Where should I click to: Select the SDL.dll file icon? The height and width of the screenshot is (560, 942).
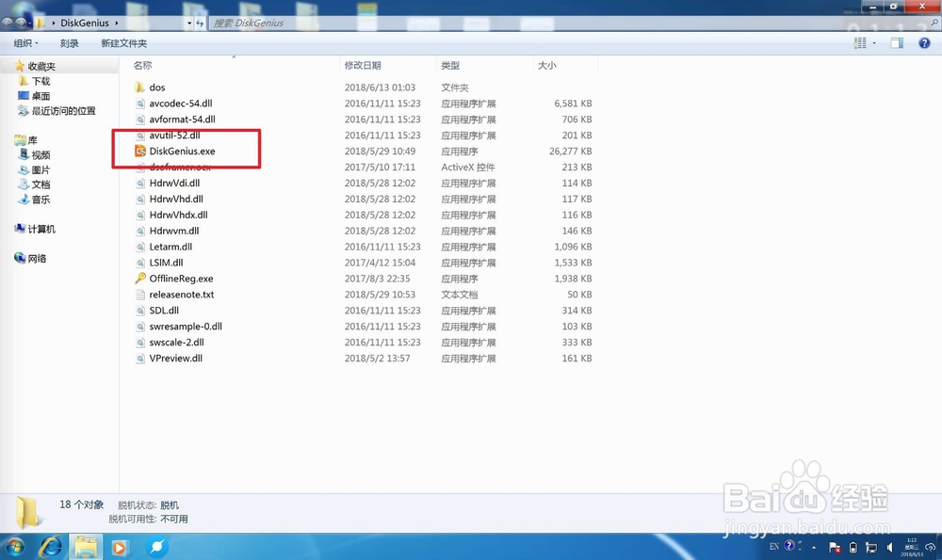(x=140, y=311)
